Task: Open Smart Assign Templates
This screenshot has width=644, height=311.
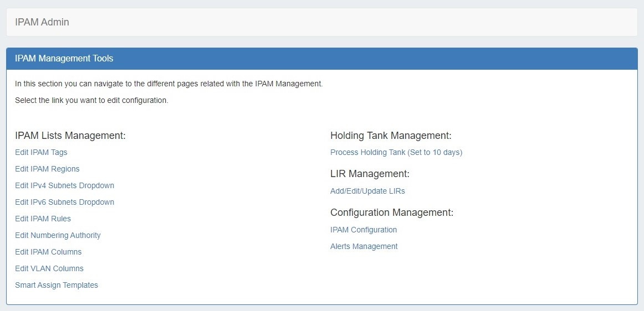Action: coord(57,285)
